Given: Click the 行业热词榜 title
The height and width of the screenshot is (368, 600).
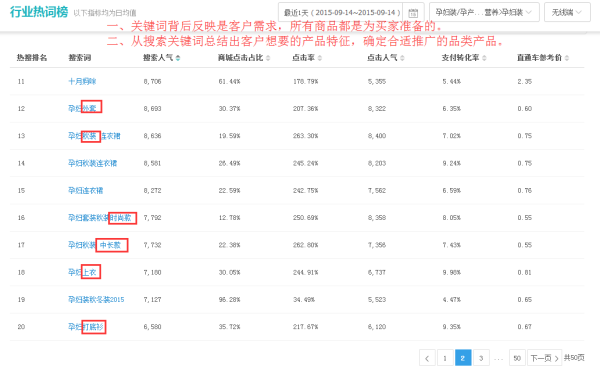Looking at the screenshot, I should (x=39, y=12).
